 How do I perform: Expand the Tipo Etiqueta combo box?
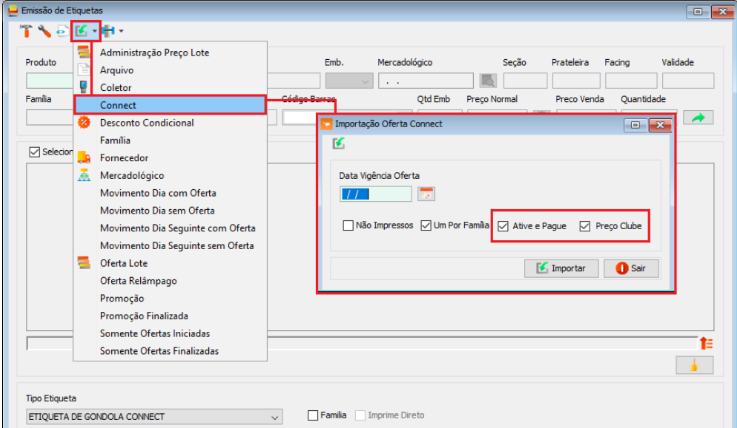click(x=275, y=417)
